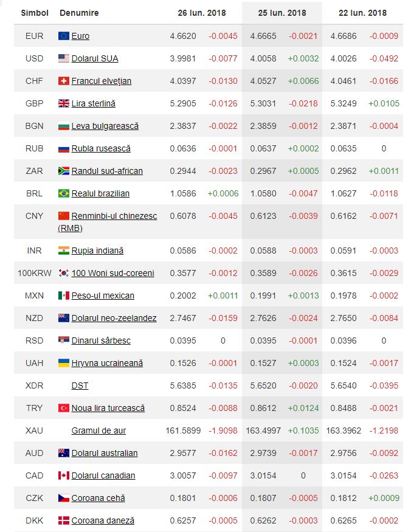Click the South African flag icon
Image resolution: width=411 pixels, height=532 pixels.
tap(64, 171)
